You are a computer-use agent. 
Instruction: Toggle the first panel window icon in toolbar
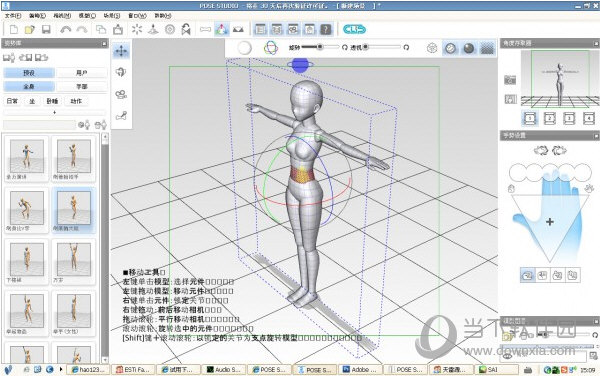point(261,29)
